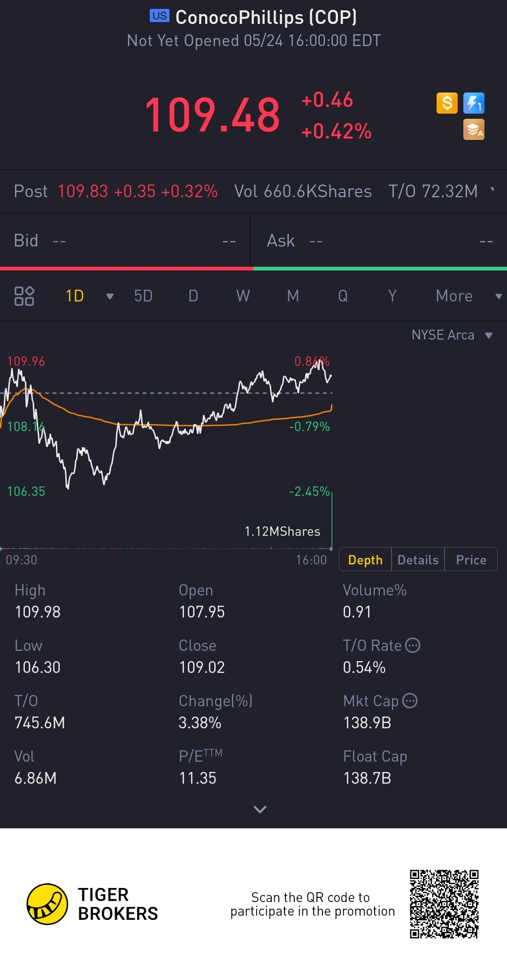Expand more stock stats with chevron
This screenshot has width=507, height=980.
point(260,809)
